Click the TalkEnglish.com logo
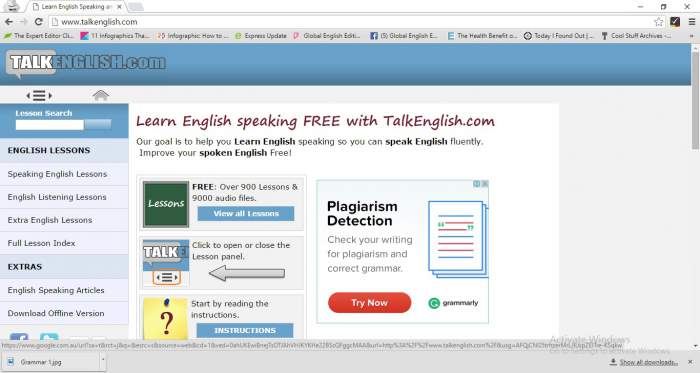 pos(87,63)
